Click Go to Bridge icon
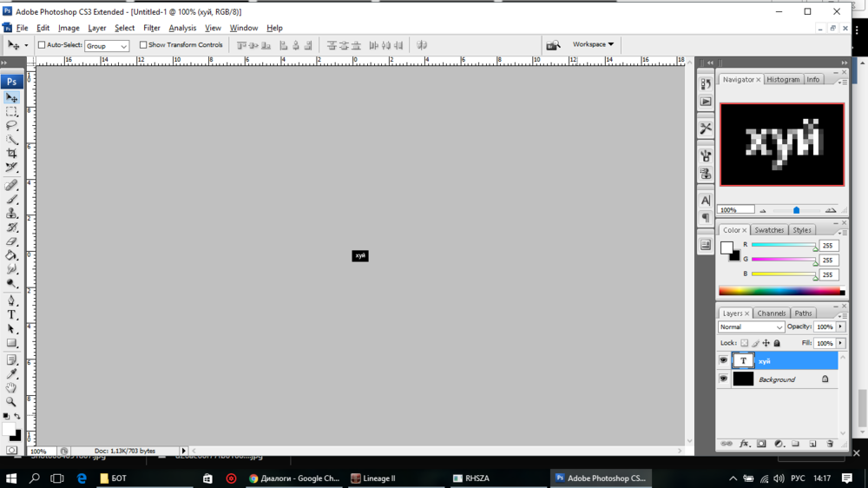Screen dimensions: 868x488 tap(553, 45)
